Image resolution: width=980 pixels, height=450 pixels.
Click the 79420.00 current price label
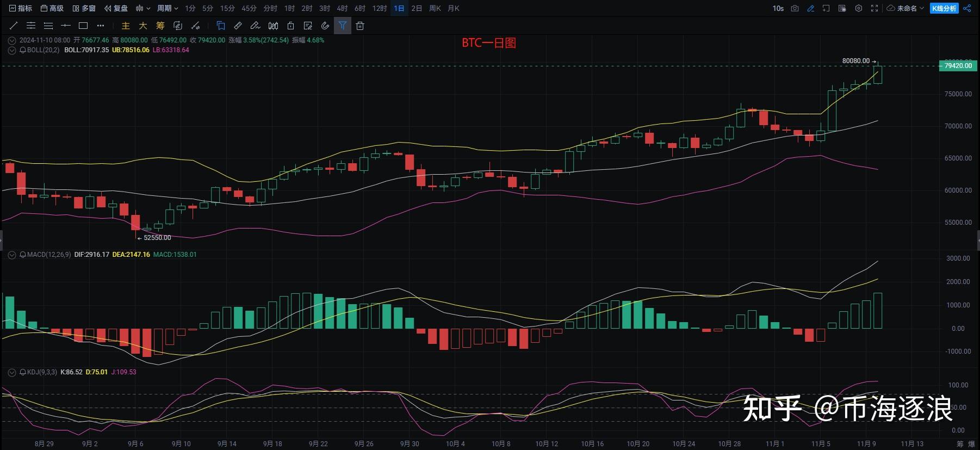pos(958,66)
